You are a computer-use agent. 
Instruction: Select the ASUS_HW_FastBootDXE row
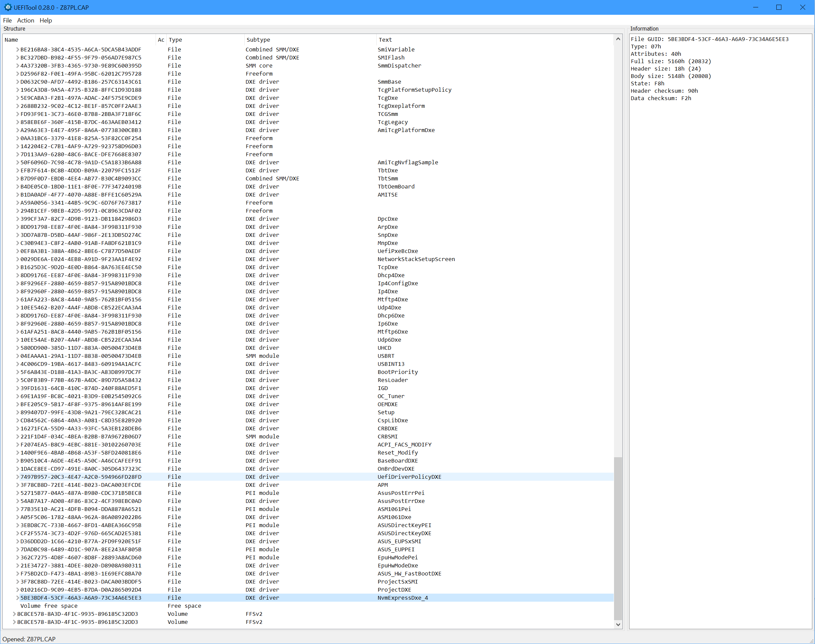(x=308, y=573)
